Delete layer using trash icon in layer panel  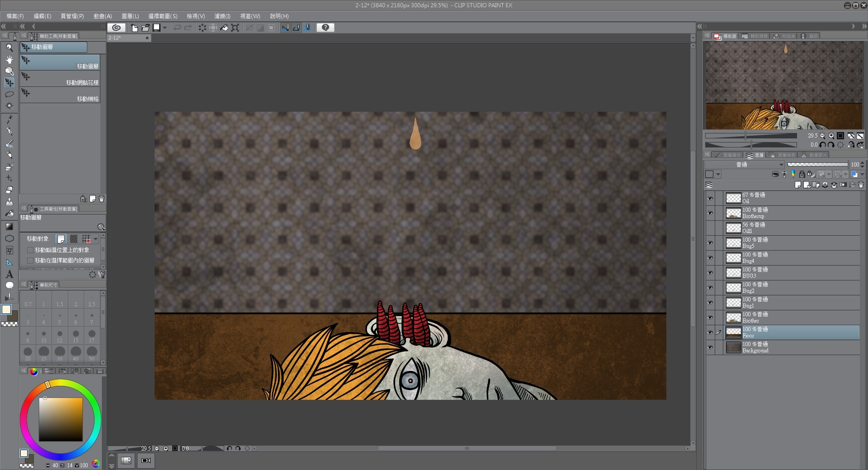[860, 185]
